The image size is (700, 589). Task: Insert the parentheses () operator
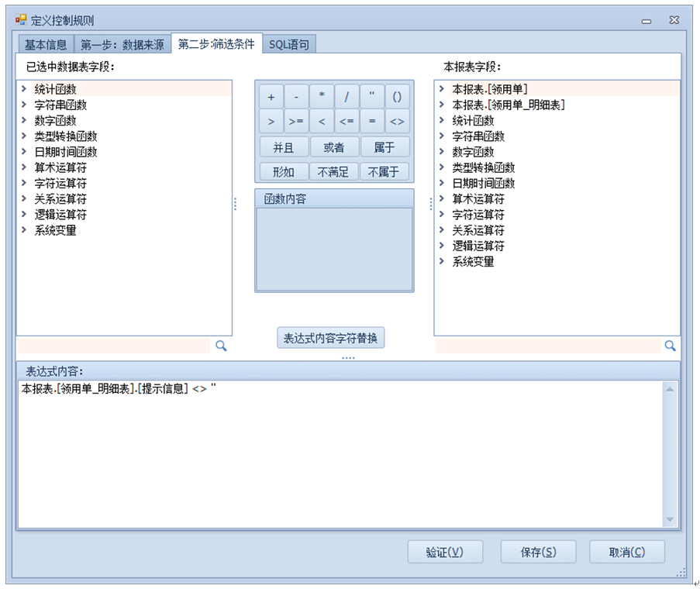(397, 97)
